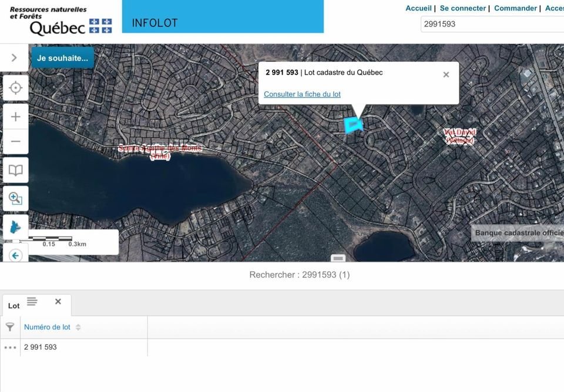Close the lot info popup

446,75
